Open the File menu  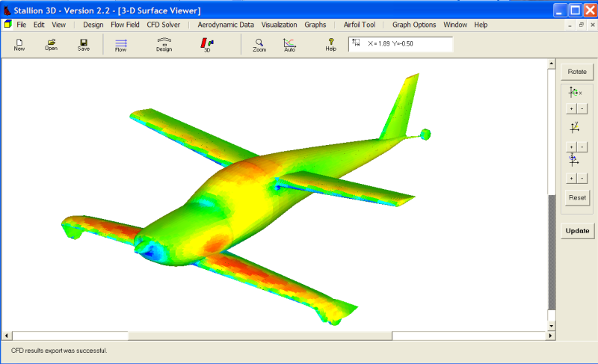point(22,25)
